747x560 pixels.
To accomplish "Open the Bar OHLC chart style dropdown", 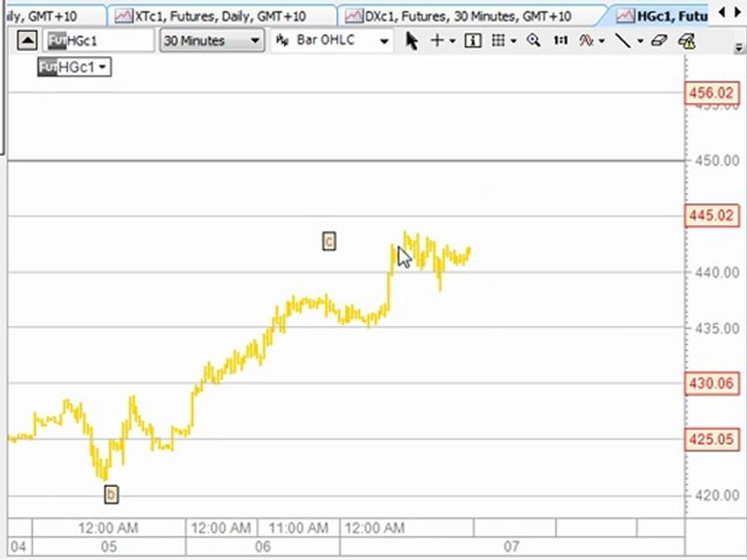I will (x=332, y=40).
